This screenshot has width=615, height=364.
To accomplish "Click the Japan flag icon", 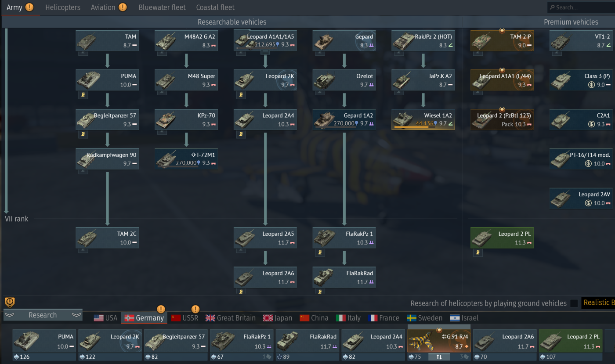I will pyautogui.click(x=268, y=318).
